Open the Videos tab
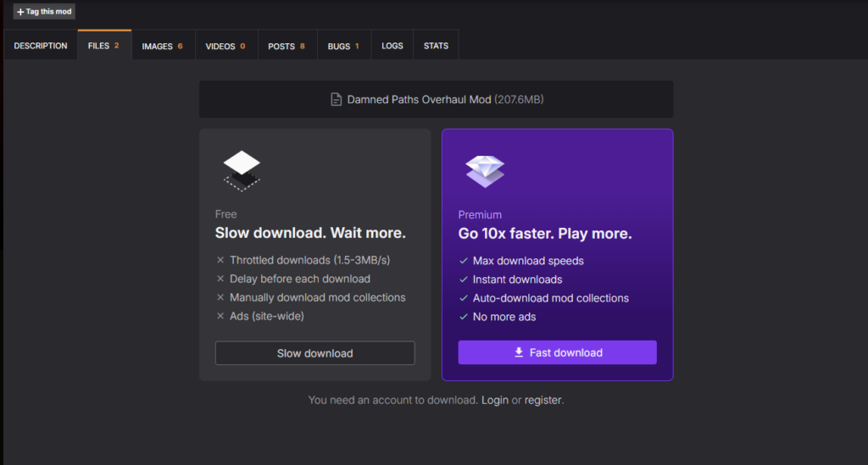The height and width of the screenshot is (465, 868). click(x=225, y=46)
